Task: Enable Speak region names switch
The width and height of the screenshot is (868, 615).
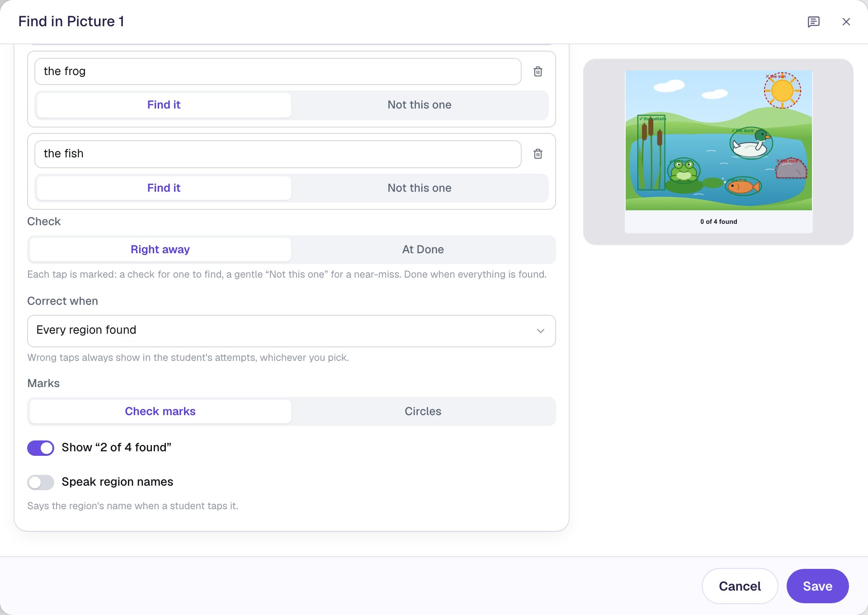Action: [x=41, y=482]
